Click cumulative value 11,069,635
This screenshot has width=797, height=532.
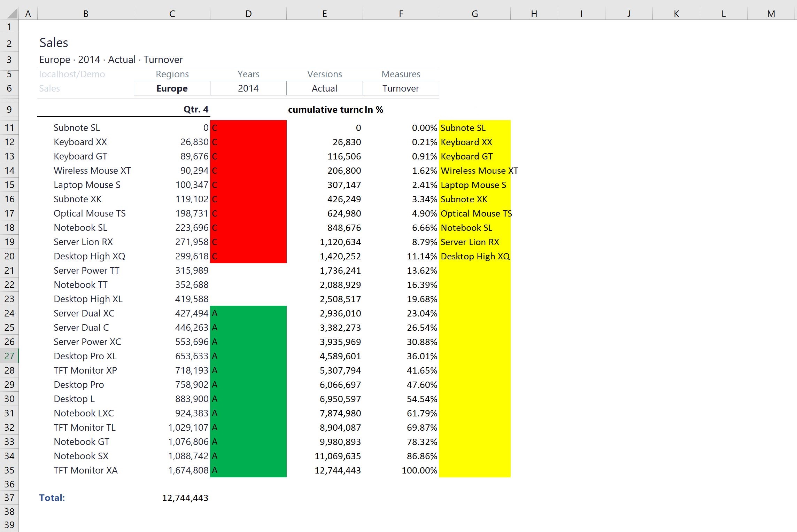point(338,456)
